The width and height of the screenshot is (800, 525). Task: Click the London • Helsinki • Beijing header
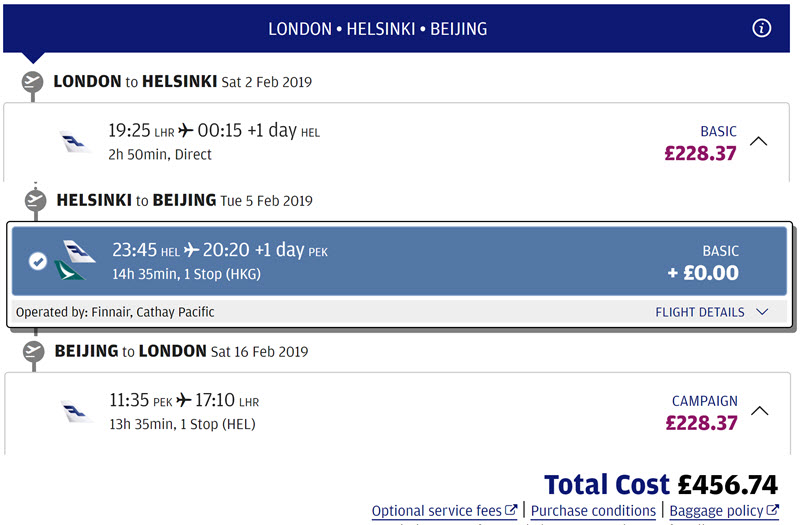coord(378,29)
